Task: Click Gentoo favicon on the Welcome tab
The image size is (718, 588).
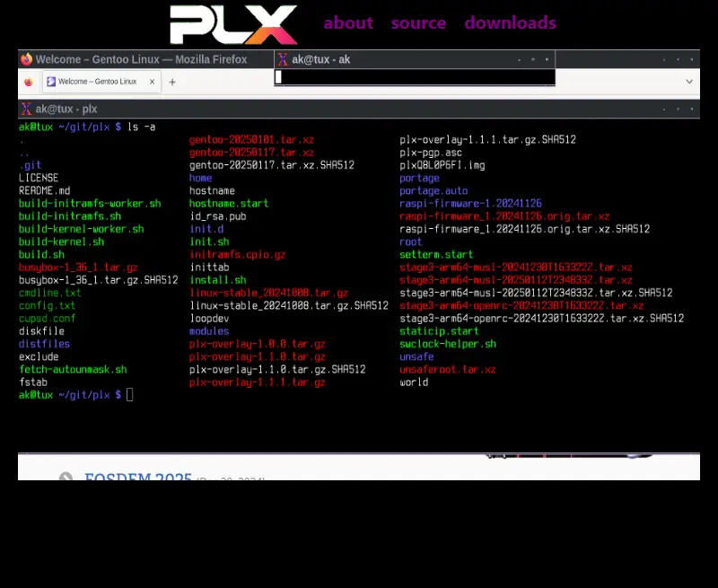Action: click(51, 82)
